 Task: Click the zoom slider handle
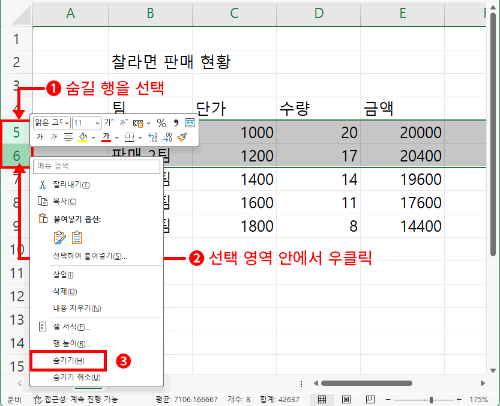coord(431,399)
